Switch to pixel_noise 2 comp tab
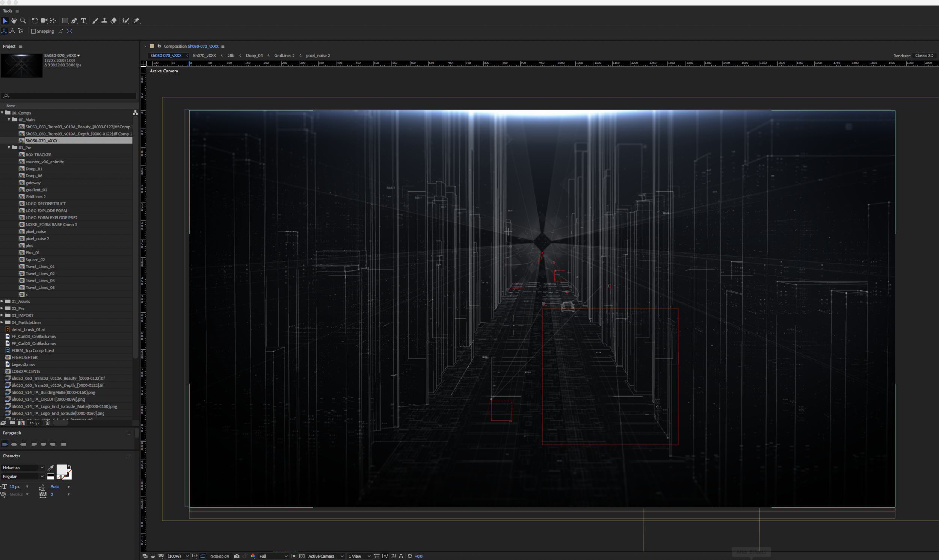Screen dimensions: 939x560 click(x=318, y=56)
